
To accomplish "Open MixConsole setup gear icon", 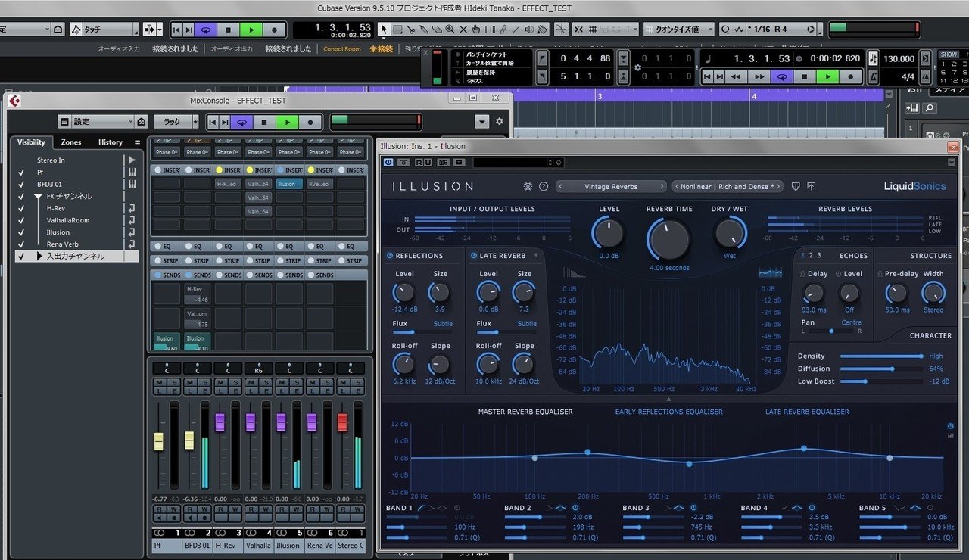I will pos(499,121).
